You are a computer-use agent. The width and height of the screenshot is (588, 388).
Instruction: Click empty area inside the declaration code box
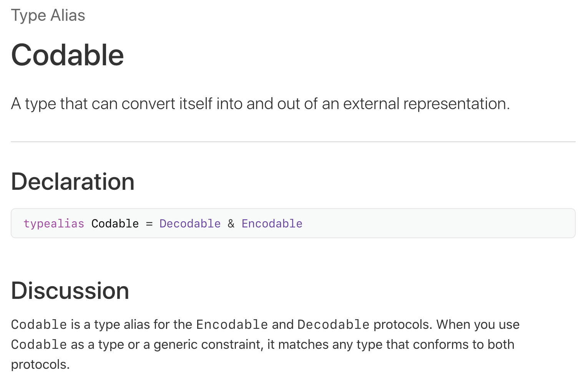click(438, 224)
